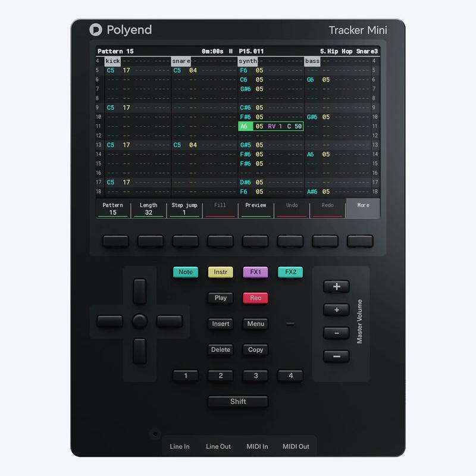Click the Line In port label
476x476 pixels.
tap(180, 447)
